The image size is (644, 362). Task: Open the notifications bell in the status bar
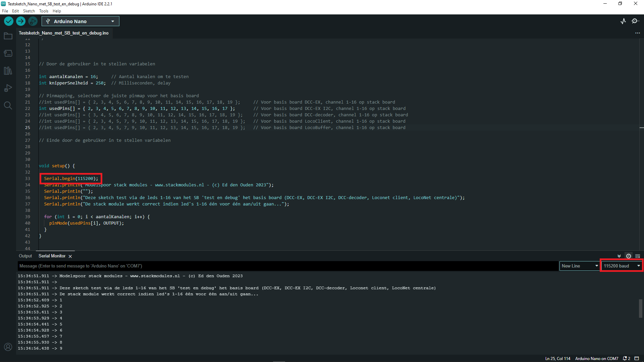click(625, 358)
